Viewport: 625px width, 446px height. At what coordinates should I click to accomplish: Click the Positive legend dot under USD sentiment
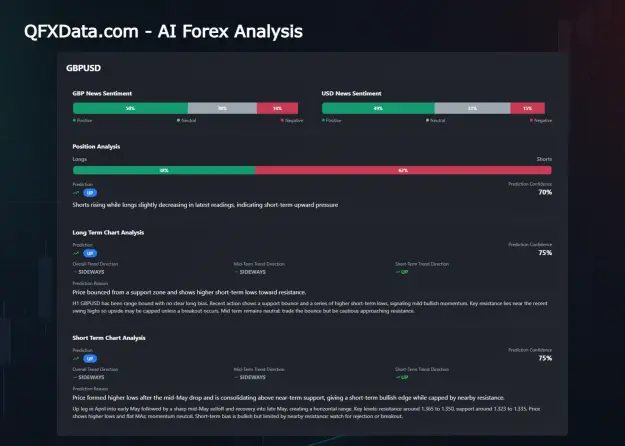323,120
